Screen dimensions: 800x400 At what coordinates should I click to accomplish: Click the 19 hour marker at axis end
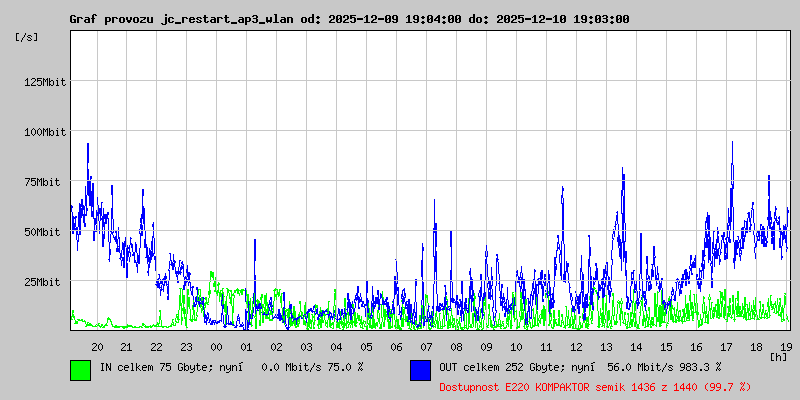click(786, 346)
